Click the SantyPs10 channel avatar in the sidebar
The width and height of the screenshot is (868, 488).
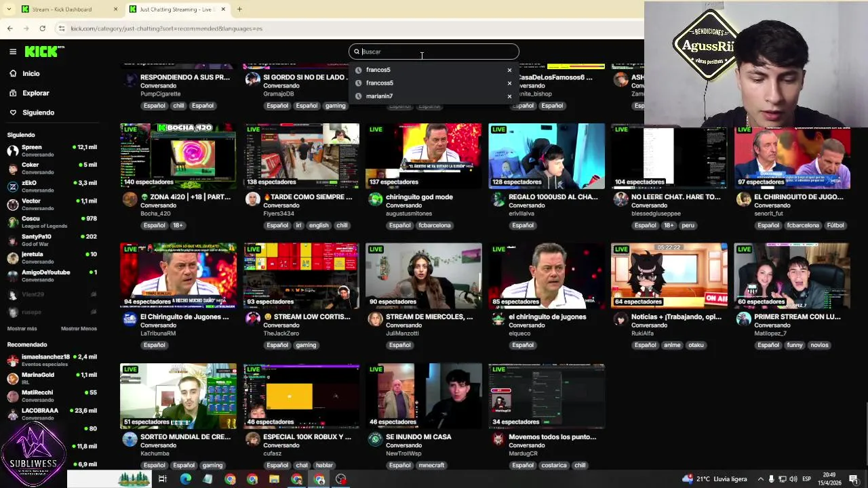coord(13,240)
